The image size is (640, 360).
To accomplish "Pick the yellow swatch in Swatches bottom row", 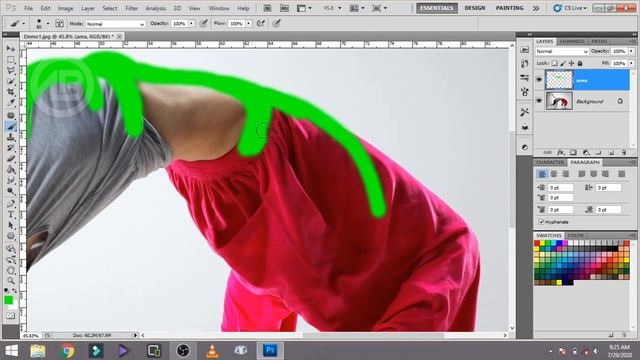I will click(559, 282).
